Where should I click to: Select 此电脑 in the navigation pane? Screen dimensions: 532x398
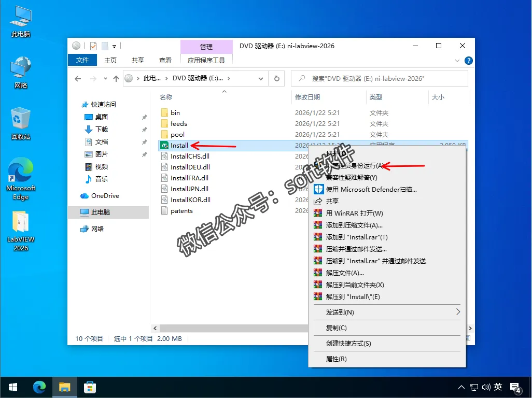(108, 212)
